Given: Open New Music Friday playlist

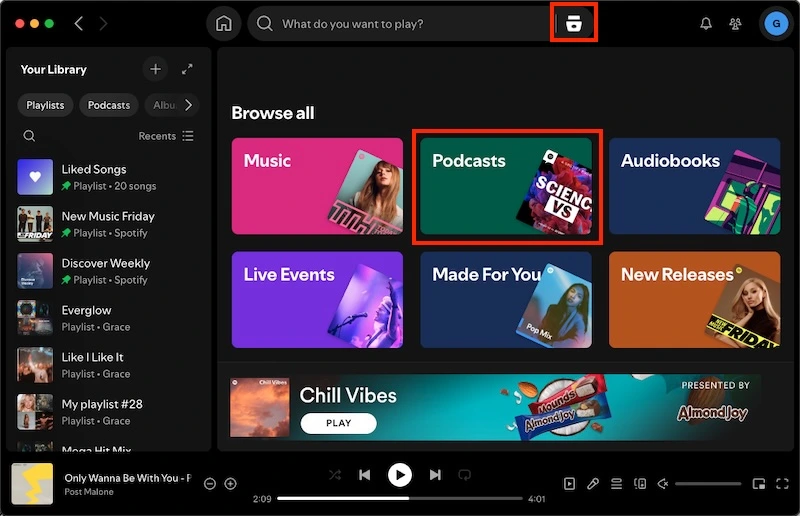Looking at the screenshot, I should 107,224.
